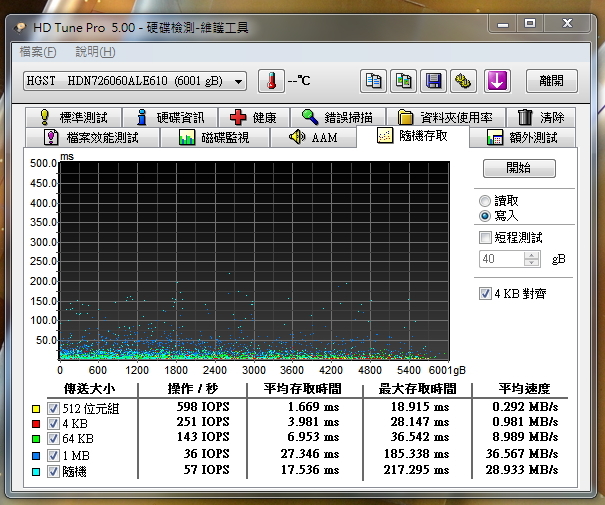Switch to the 錯誤掃描 tab
Screen dimensions: 605x505
[x=340, y=118]
